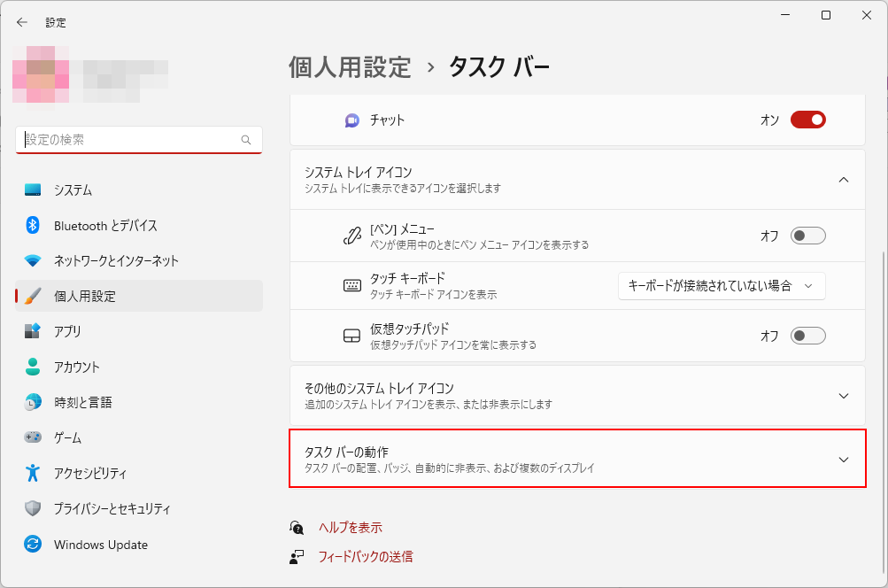Image resolution: width=888 pixels, height=588 pixels.
Task: Expand タスク バーの動作 section
Action: pos(843,460)
